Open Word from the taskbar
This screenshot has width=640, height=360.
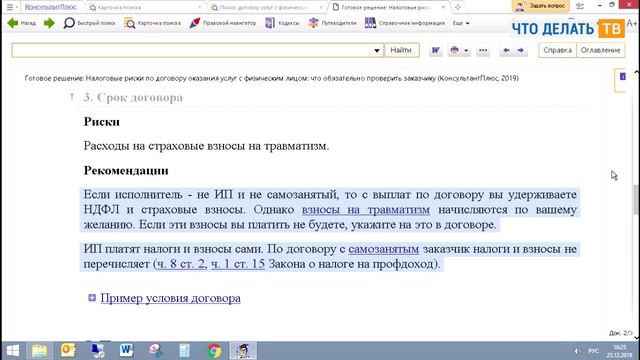tap(126, 351)
